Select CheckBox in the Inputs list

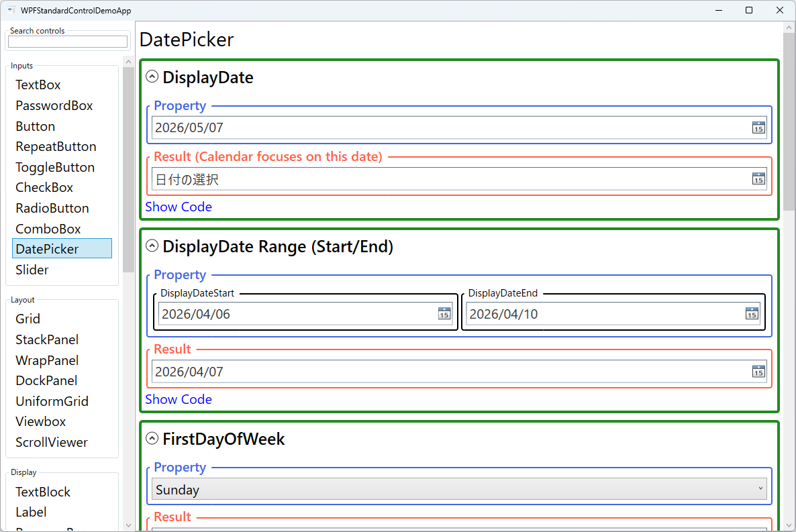point(62,187)
